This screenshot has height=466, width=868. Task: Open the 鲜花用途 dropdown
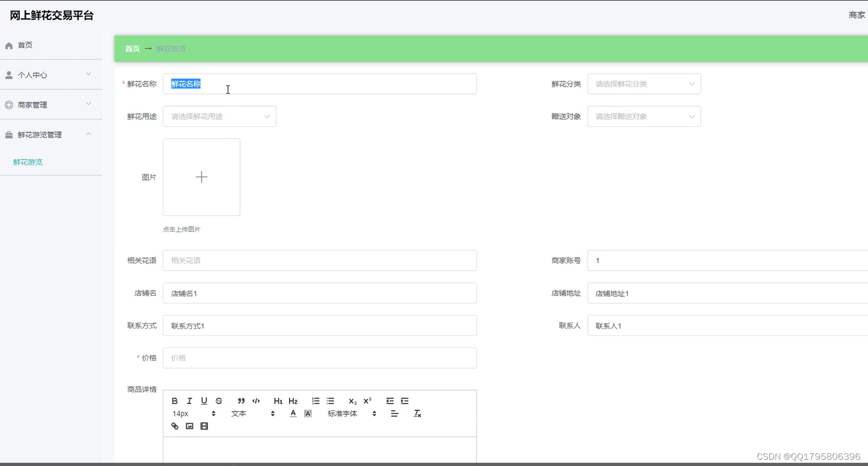click(220, 116)
